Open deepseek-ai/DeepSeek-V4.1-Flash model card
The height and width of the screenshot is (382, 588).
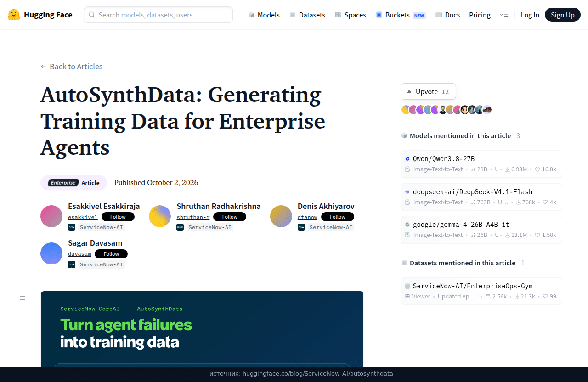click(481, 197)
